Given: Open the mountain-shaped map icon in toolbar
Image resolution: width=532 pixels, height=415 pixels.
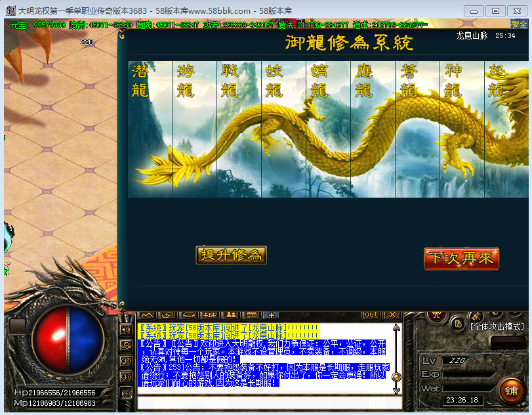Looking at the screenshot, I should pyautogui.click(x=146, y=315).
